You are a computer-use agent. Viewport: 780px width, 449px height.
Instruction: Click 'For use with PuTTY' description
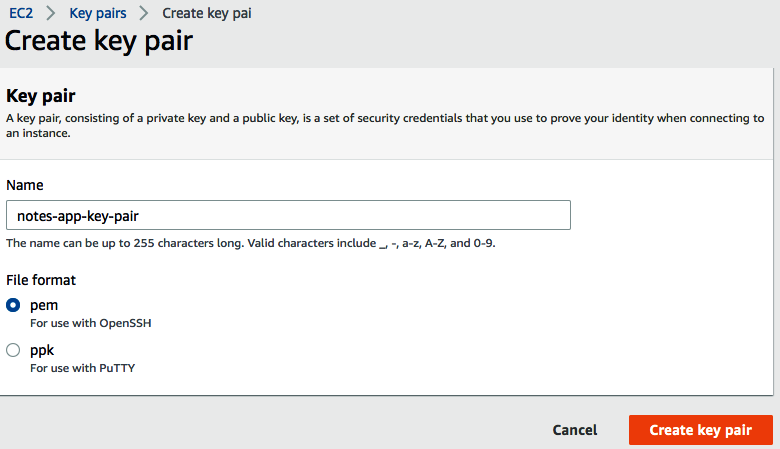point(82,368)
